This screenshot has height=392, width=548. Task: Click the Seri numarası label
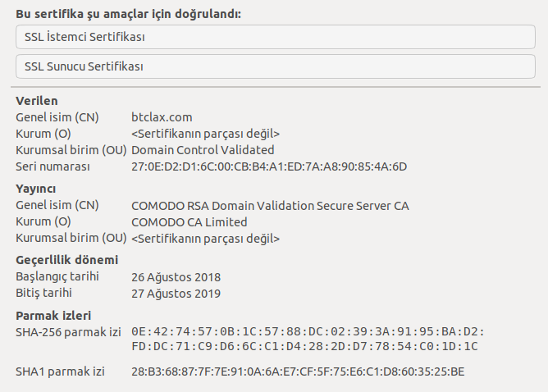(x=53, y=166)
